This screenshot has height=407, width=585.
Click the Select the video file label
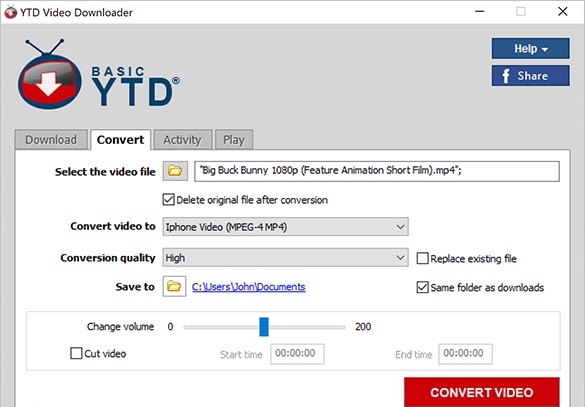tap(105, 172)
